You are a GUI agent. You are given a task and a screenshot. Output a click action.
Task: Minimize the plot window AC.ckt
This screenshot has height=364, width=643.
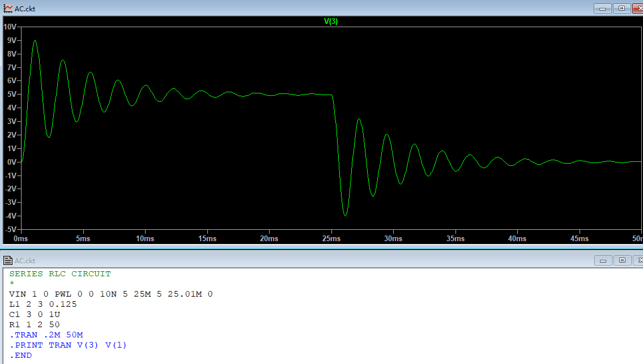pyautogui.click(x=602, y=8)
